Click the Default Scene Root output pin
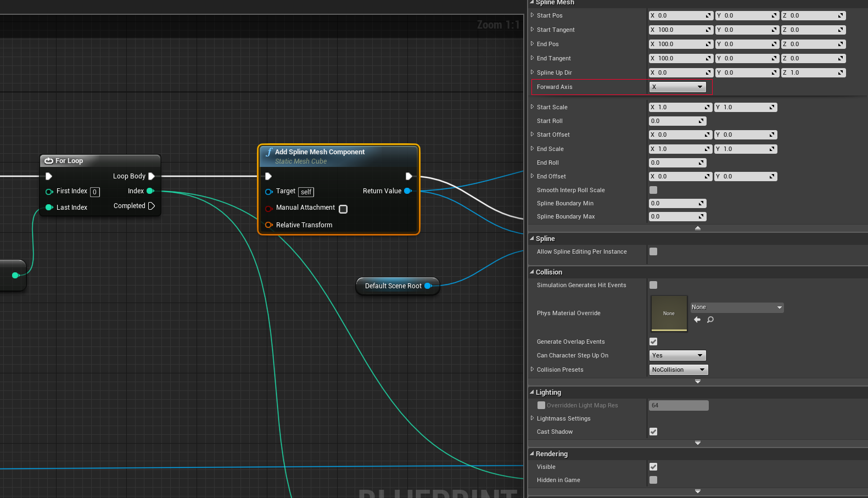868x498 pixels. point(428,286)
